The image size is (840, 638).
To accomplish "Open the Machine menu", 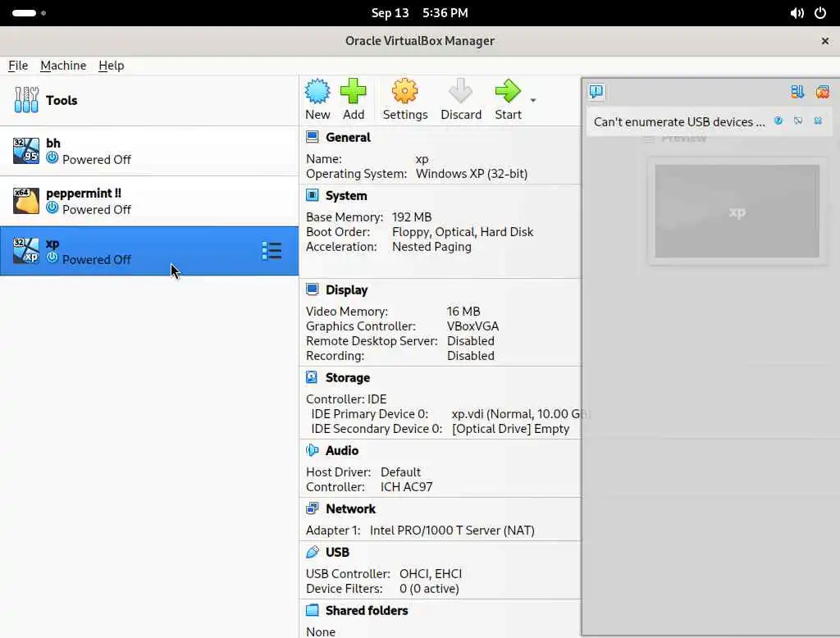I will pyautogui.click(x=63, y=66).
